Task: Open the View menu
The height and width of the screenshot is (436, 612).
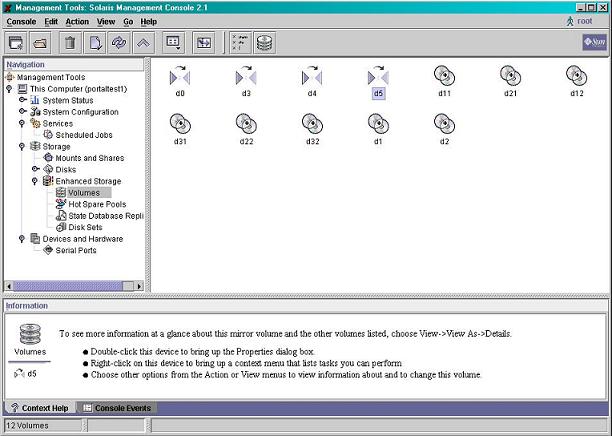Action: tap(106, 22)
